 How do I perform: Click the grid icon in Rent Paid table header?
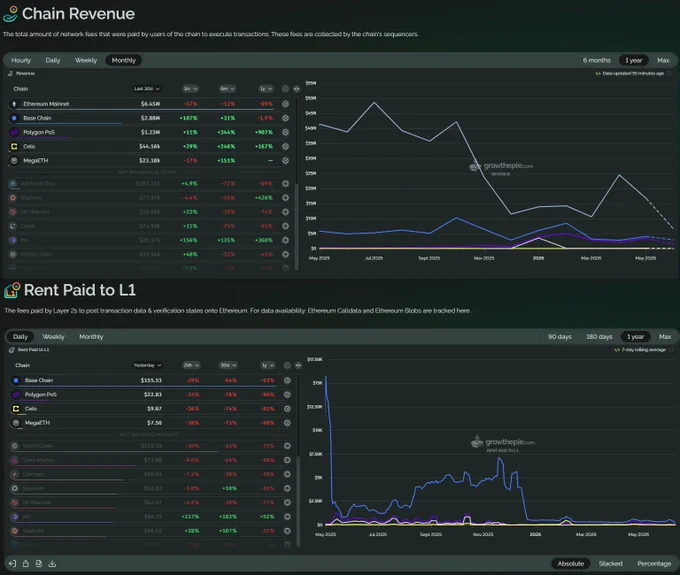point(298,365)
